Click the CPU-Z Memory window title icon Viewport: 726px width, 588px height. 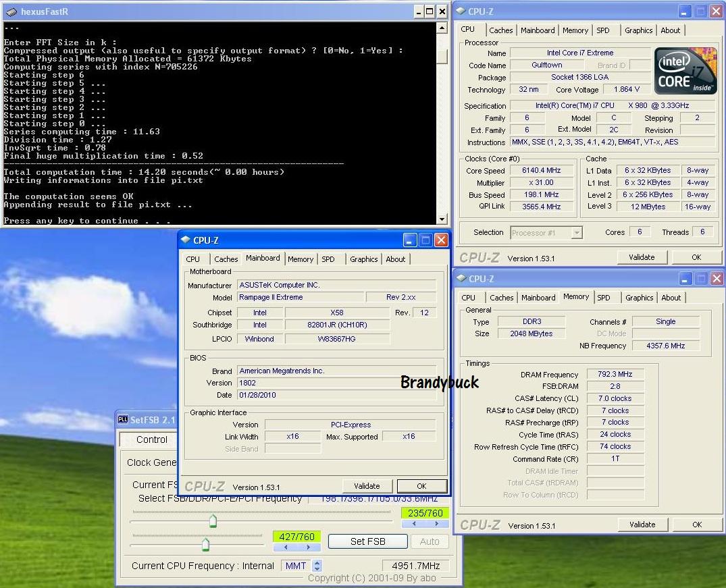(x=462, y=278)
